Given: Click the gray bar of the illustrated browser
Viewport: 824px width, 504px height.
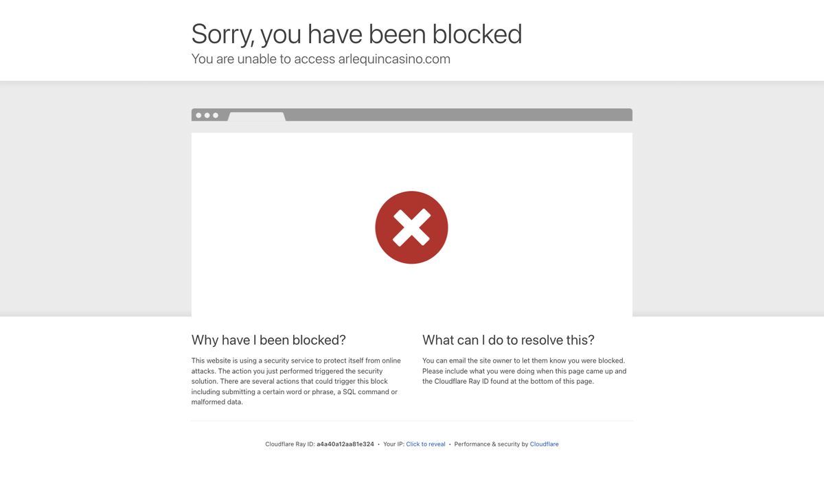Looking at the screenshot, I should pos(412,115).
